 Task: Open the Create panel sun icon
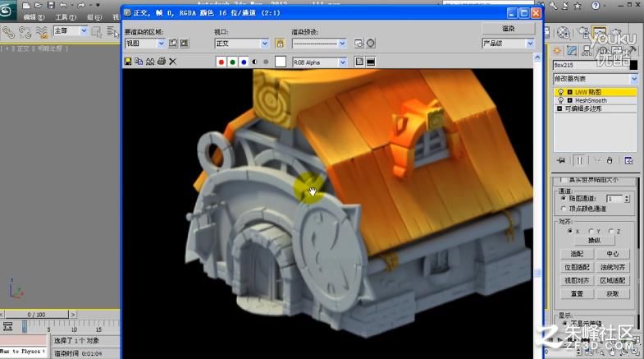point(557,51)
